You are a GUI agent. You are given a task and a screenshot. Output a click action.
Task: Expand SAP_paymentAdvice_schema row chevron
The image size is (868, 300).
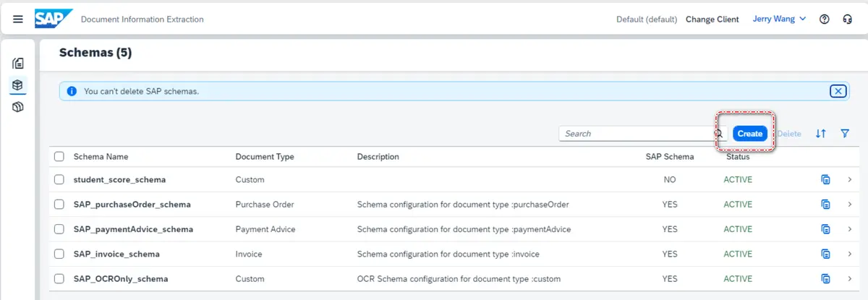click(x=850, y=230)
